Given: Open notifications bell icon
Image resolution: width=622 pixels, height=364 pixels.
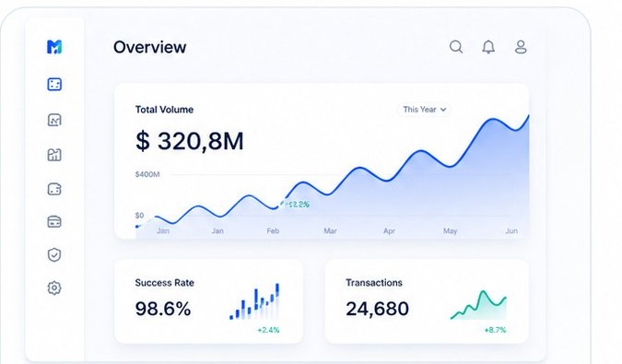Looking at the screenshot, I should pyautogui.click(x=488, y=47).
